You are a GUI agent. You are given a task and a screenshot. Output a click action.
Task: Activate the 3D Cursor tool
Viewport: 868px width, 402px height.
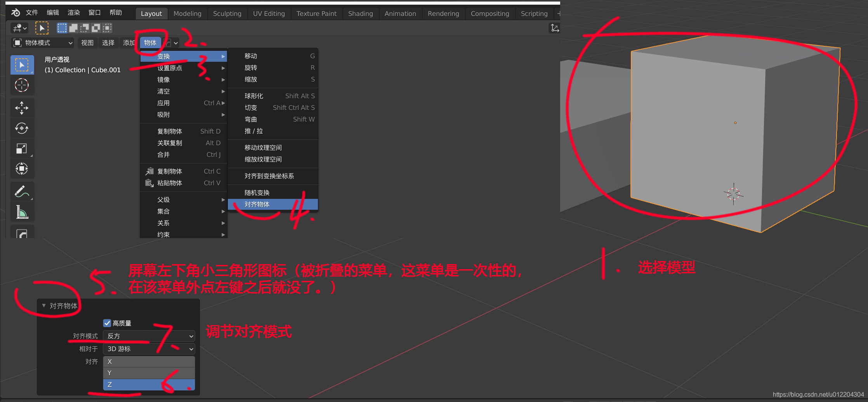(x=22, y=85)
